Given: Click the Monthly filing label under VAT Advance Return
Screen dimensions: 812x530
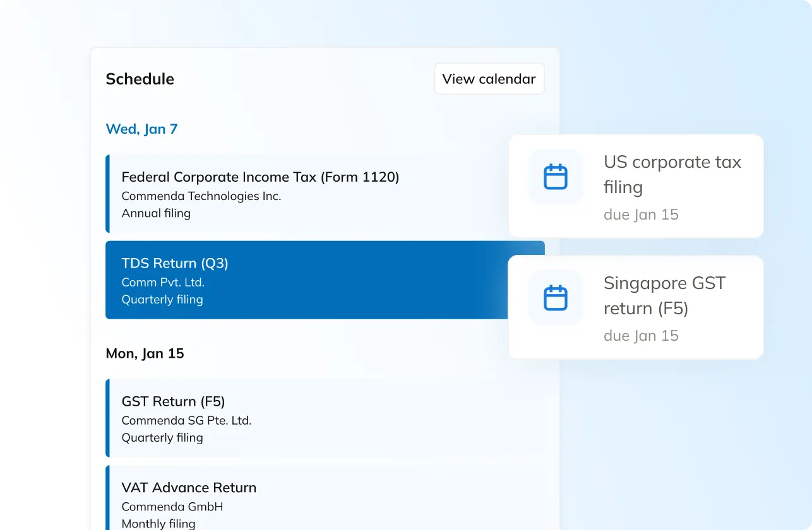Looking at the screenshot, I should (x=158, y=523).
